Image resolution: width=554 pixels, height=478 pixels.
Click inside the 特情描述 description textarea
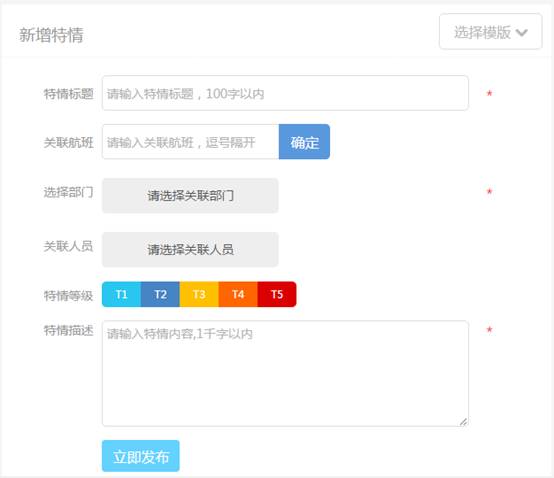pos(285,373)
